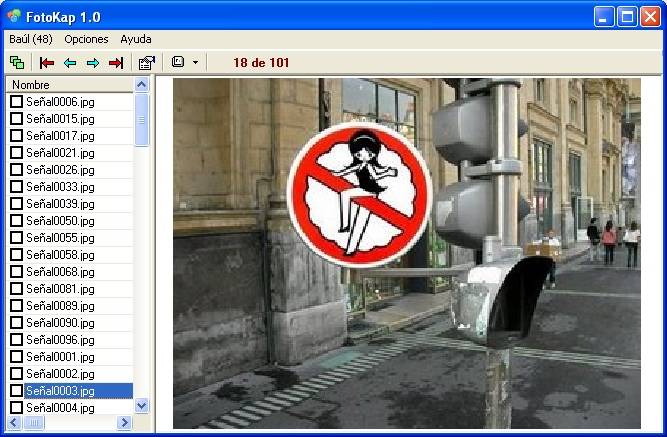Check the box for Señal0003.jpg
Screen dimensions: 667x437
(17, 390)
